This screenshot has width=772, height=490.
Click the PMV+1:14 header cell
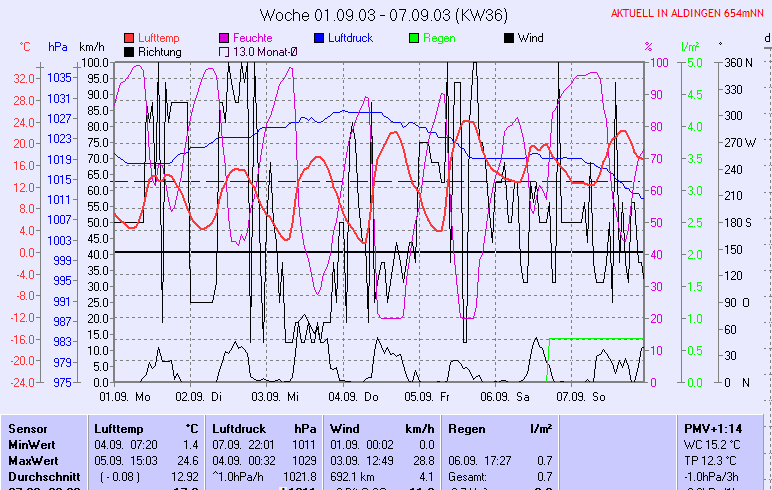coord(711,428)
